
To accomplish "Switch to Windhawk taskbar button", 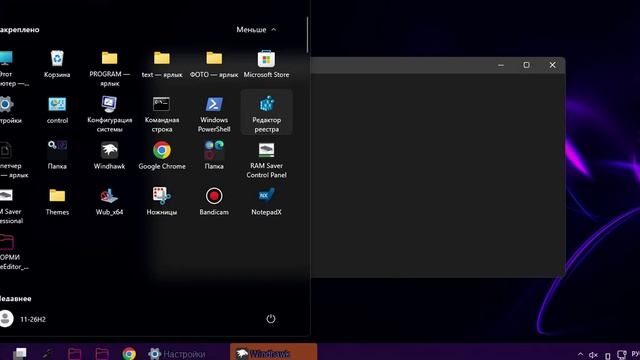I will [x=273, y=353].
